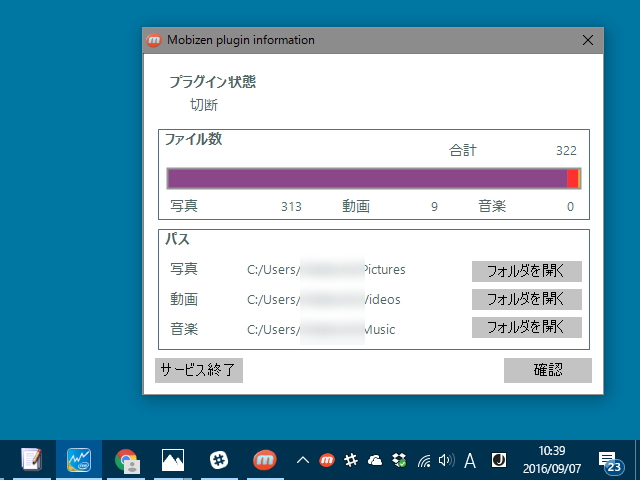Open the 音楽 Music folder with フォルダを開く
The image size is (640, 480).
pyautogui.click(x=527, y=327)
